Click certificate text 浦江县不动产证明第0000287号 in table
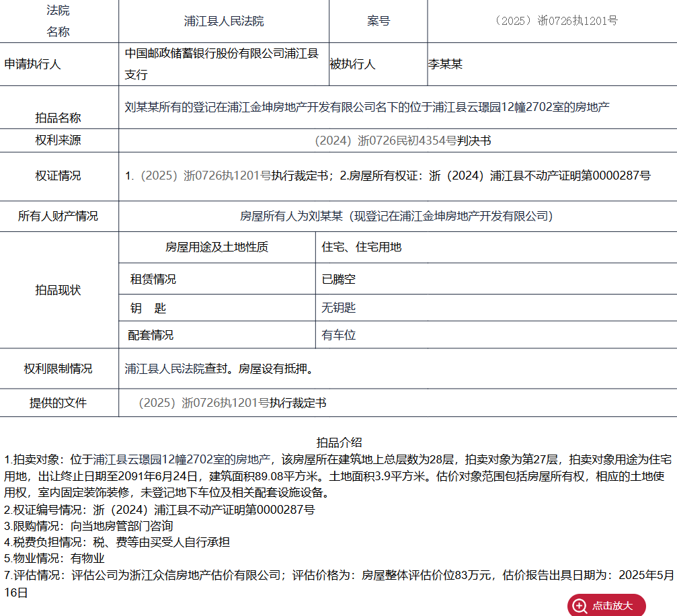 [x=570, y=176]
